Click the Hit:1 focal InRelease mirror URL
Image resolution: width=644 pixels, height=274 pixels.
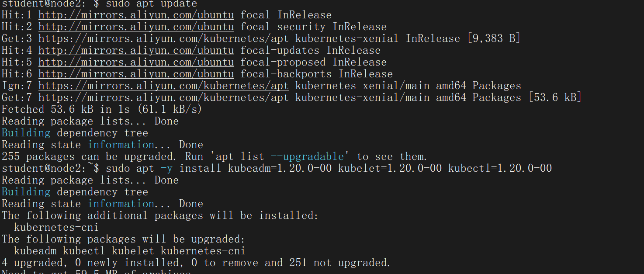136,15
